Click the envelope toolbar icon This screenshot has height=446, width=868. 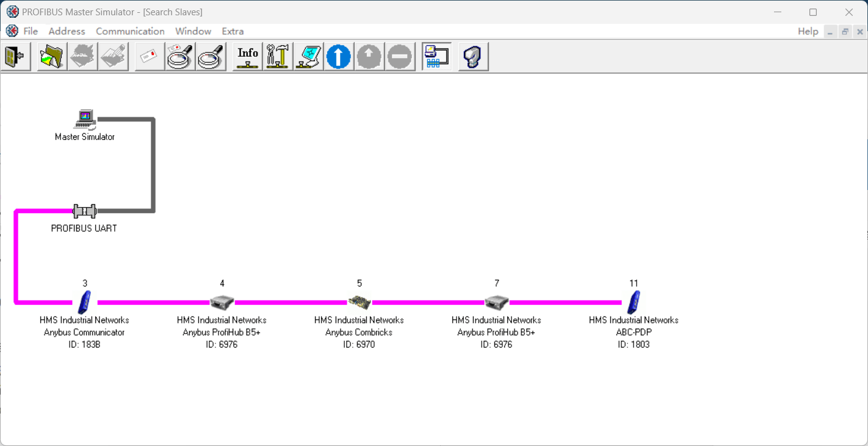tap(150, 57)
